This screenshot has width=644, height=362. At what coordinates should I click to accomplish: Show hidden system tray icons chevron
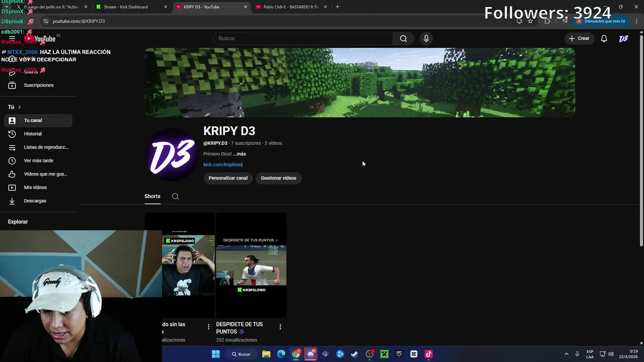pyautogui.click(x=566, y=354)
